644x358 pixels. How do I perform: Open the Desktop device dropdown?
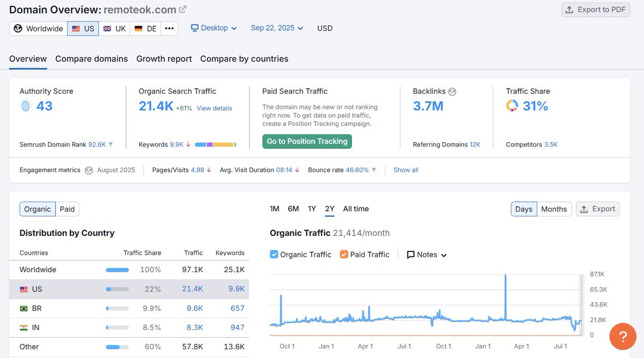(x=214, y=28)
